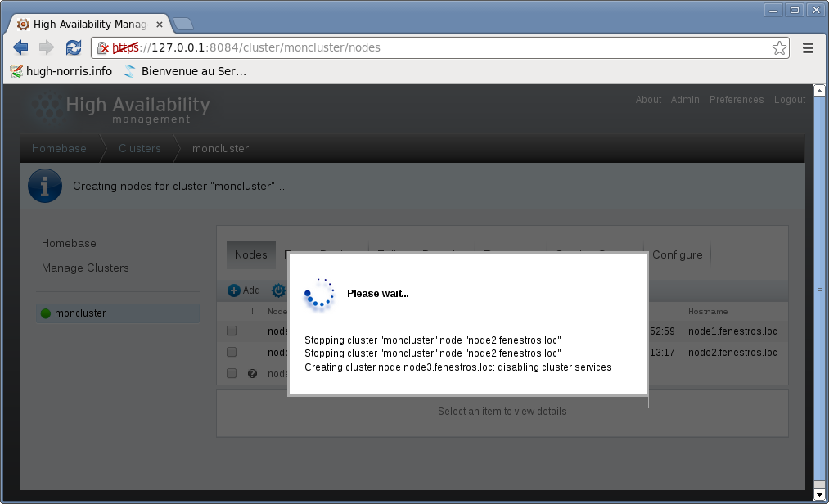Click the question mark status icon for node3
The image size is (829, 504).
(252, 373)
